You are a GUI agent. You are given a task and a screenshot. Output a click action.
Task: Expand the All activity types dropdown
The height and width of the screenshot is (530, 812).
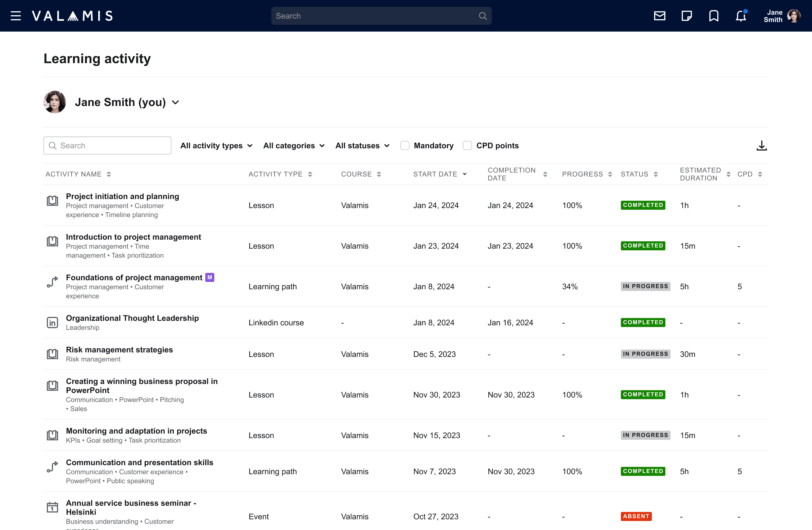click(x=216, y=146)
